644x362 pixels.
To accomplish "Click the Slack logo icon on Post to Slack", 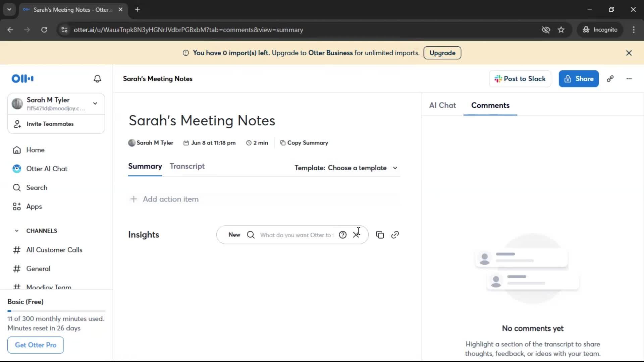I will (x=498, y=79).
